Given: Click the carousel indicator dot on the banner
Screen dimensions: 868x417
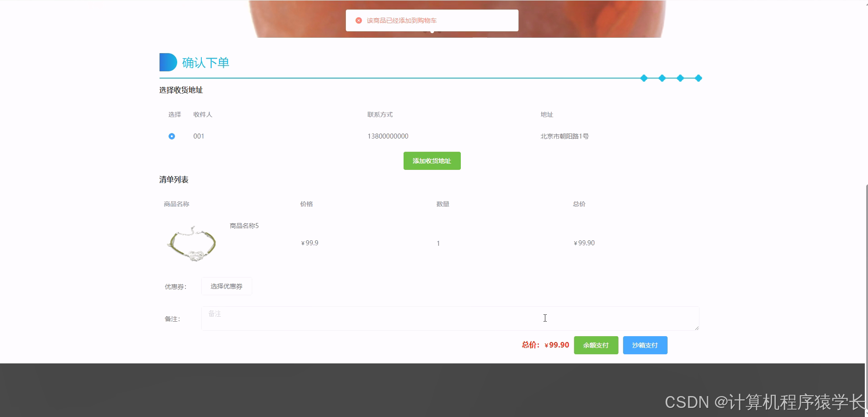Looking at the screenshot, I should (x=432, y=31).
